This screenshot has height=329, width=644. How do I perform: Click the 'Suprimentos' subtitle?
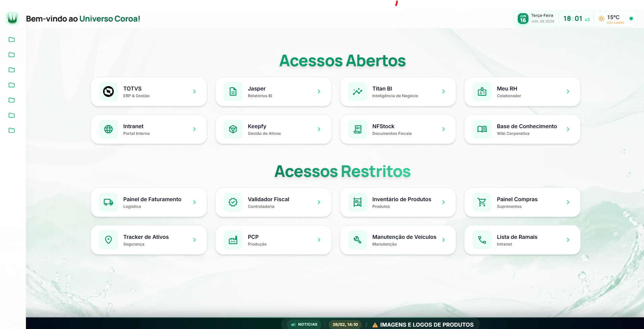click(x=509, y=207)
